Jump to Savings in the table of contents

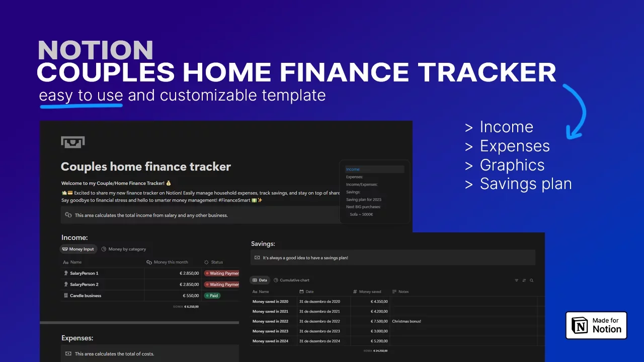coord(353,192)
